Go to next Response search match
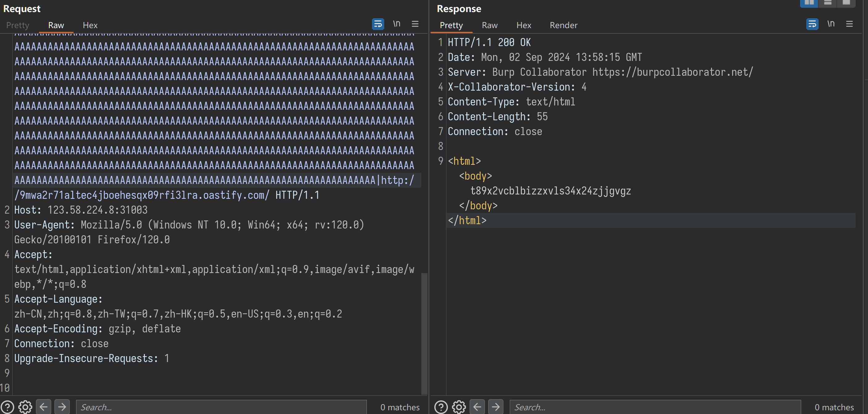Screen dimensions: 868x414 [496, 407]
